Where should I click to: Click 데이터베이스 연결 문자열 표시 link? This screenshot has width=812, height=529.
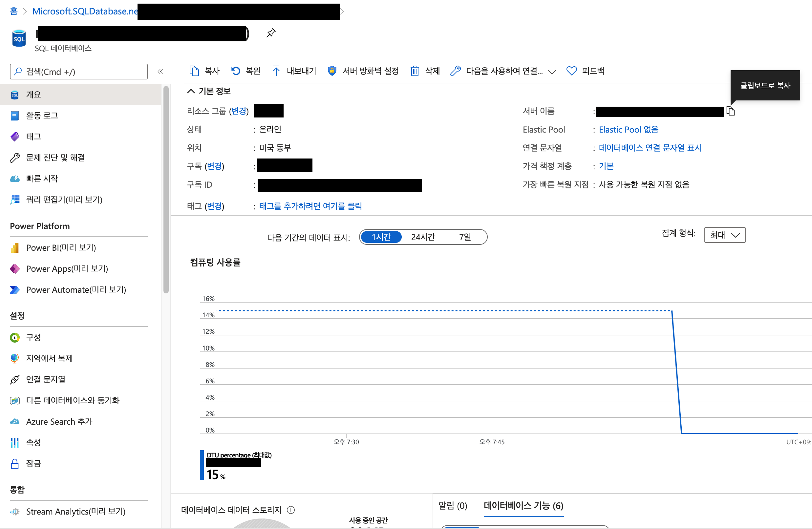[650, 148]
